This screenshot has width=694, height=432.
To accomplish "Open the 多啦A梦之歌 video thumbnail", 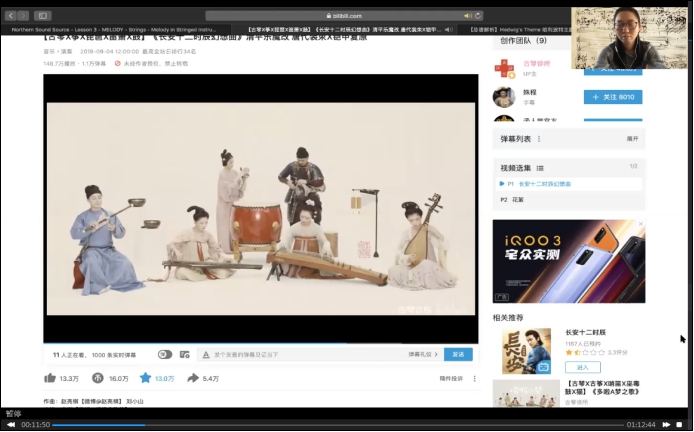I will click(526, 393).
